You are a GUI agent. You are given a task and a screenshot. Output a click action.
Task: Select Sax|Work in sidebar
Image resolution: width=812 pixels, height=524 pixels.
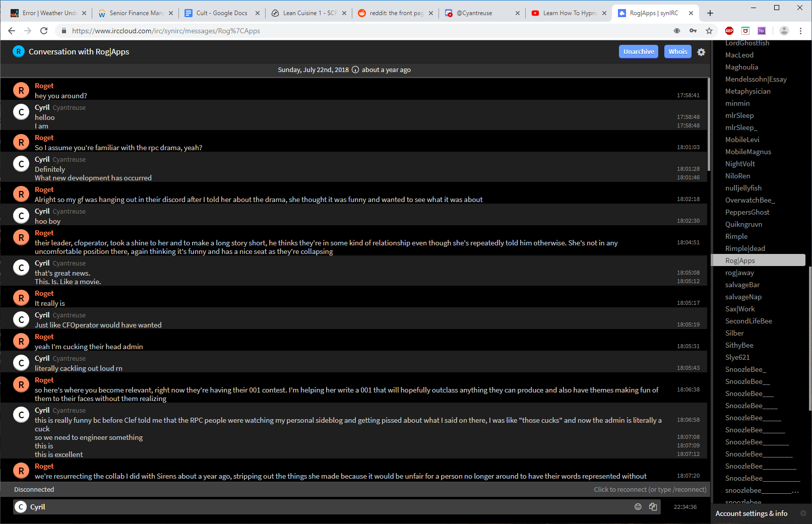pyautogui.click(x=740, y=309)
